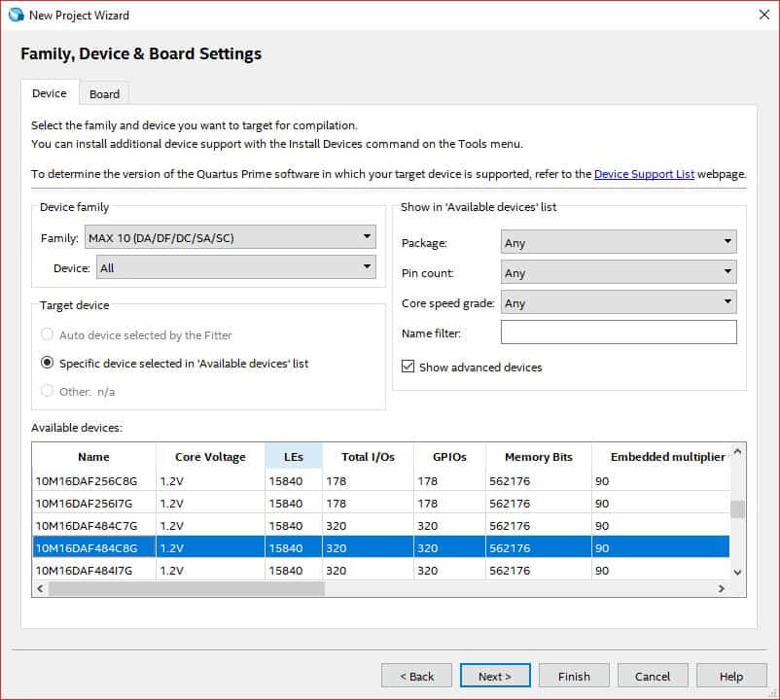Open the Core speed grade dropdown

[618, 303]
